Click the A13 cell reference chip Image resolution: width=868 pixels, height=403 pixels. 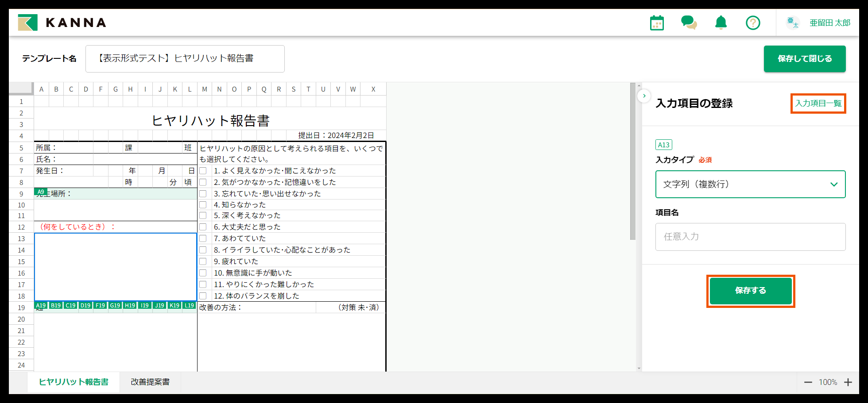pyautogui.click(x=663, y=144)
